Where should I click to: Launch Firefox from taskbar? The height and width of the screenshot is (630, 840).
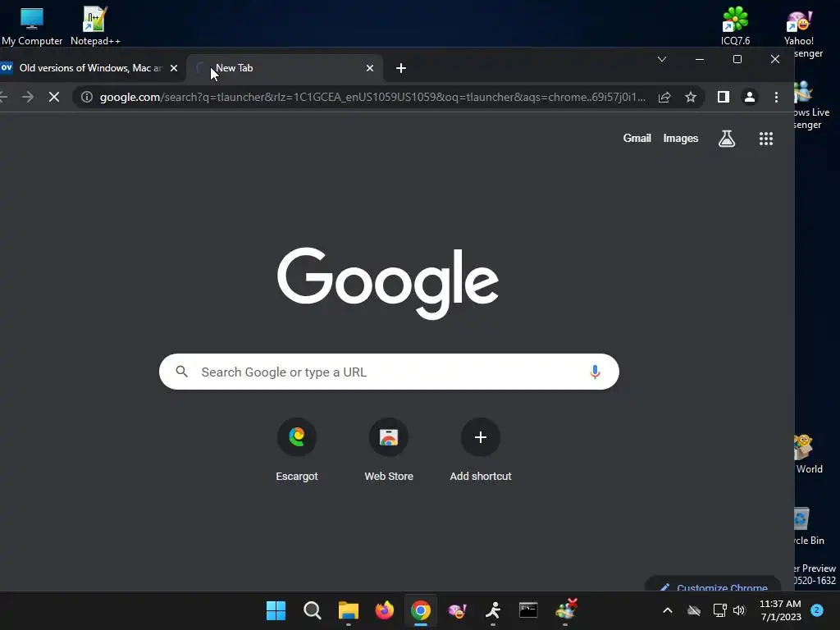pyautogui.click(x=384, y=610)
